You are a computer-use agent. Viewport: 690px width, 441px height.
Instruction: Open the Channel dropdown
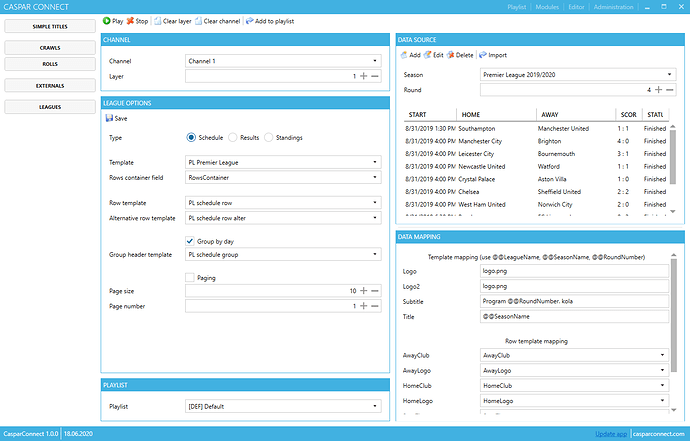[283, 61]
